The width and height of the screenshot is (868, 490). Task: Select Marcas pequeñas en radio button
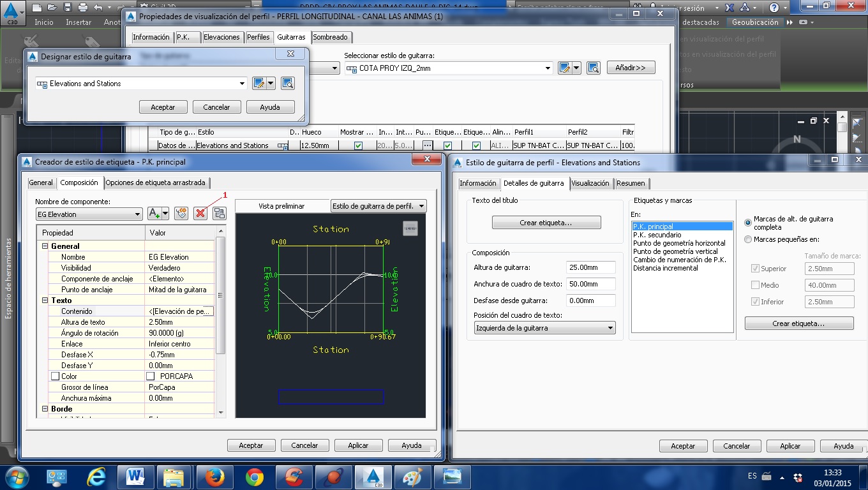(748, 239)
